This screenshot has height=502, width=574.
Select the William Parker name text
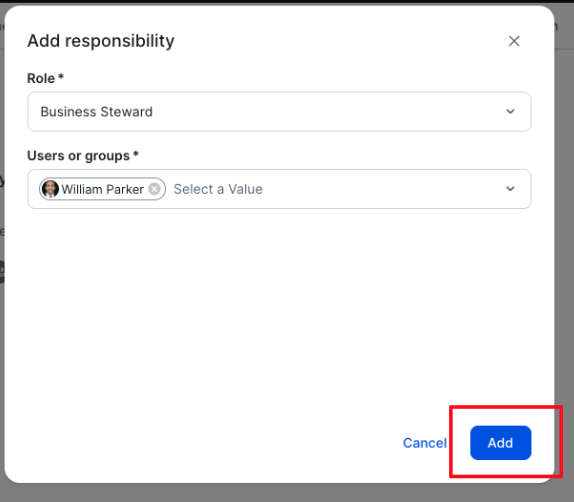click(x=102, y=189)
